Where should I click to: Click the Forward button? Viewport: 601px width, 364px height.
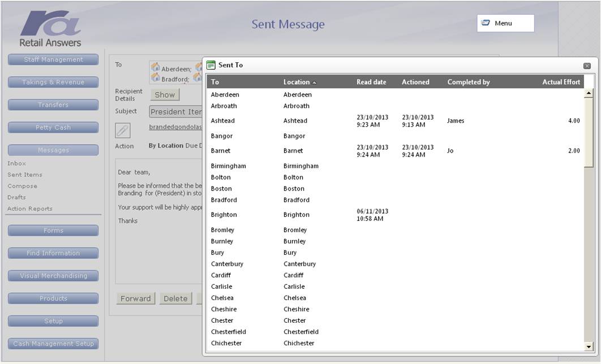coord(136,298)
